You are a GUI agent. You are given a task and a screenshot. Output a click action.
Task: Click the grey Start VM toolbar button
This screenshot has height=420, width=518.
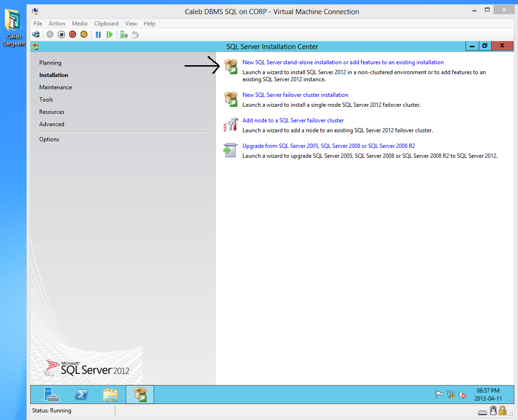tap(50, 34)
